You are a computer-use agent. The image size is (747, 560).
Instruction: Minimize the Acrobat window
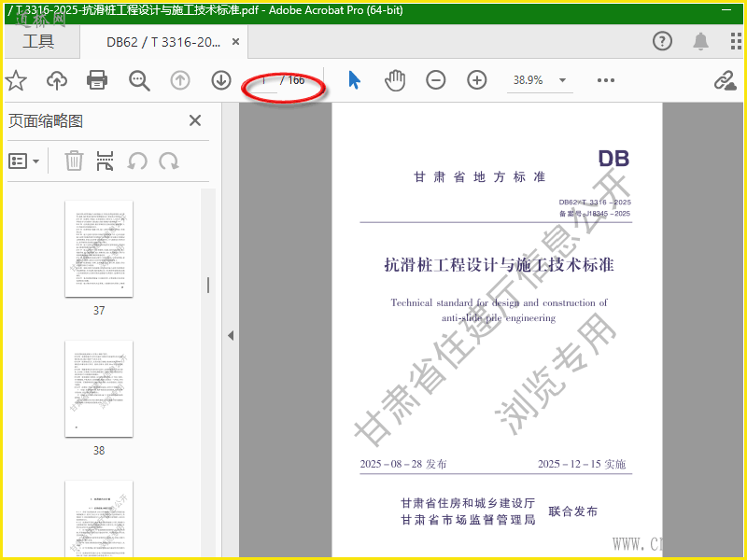click(726, 10)
